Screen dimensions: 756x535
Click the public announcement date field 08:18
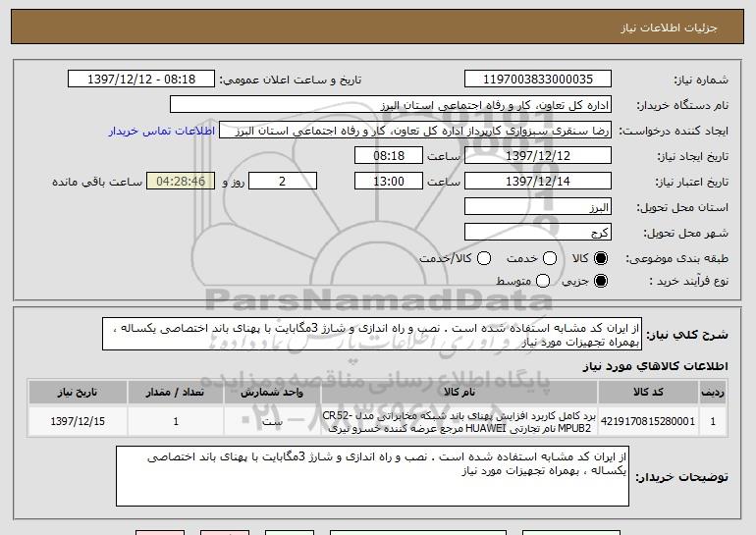(141, 80)
